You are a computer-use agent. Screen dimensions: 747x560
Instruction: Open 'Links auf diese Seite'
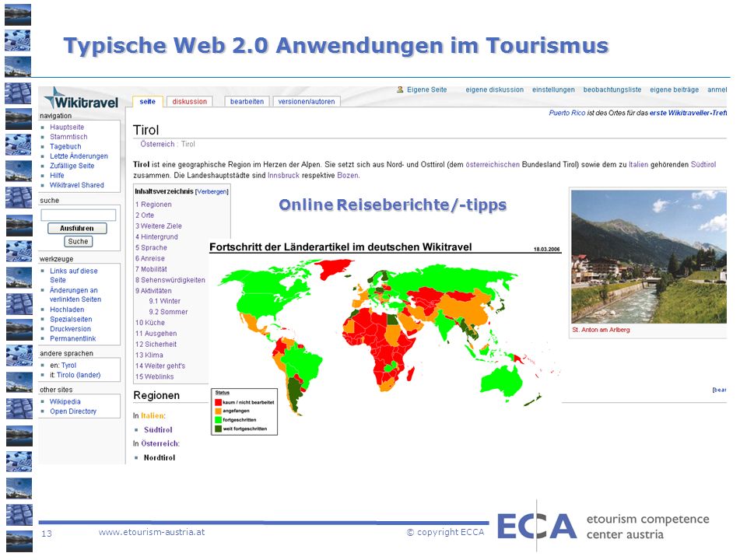pos(74,275)
